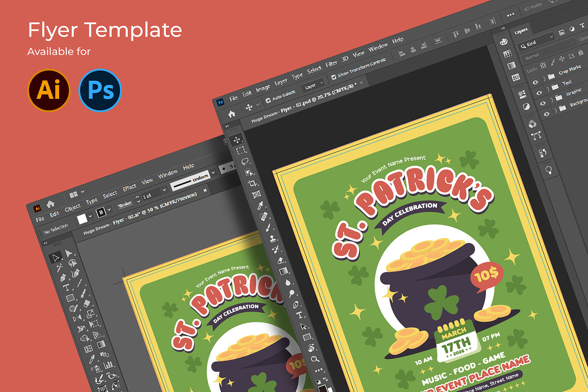Viewport: 588px width, 392px height.
Task: Hide the Text layer group
Action: (x=539, y=93)
